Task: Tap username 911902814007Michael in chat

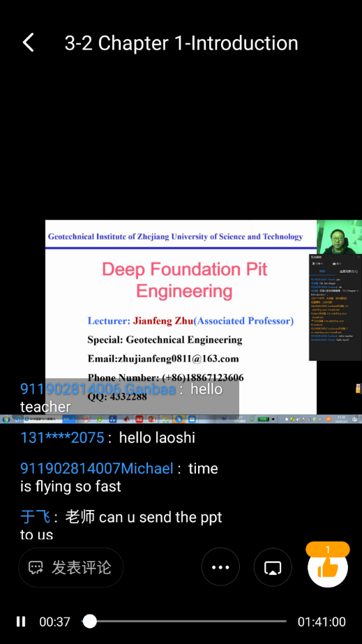Action: (97, 468)
